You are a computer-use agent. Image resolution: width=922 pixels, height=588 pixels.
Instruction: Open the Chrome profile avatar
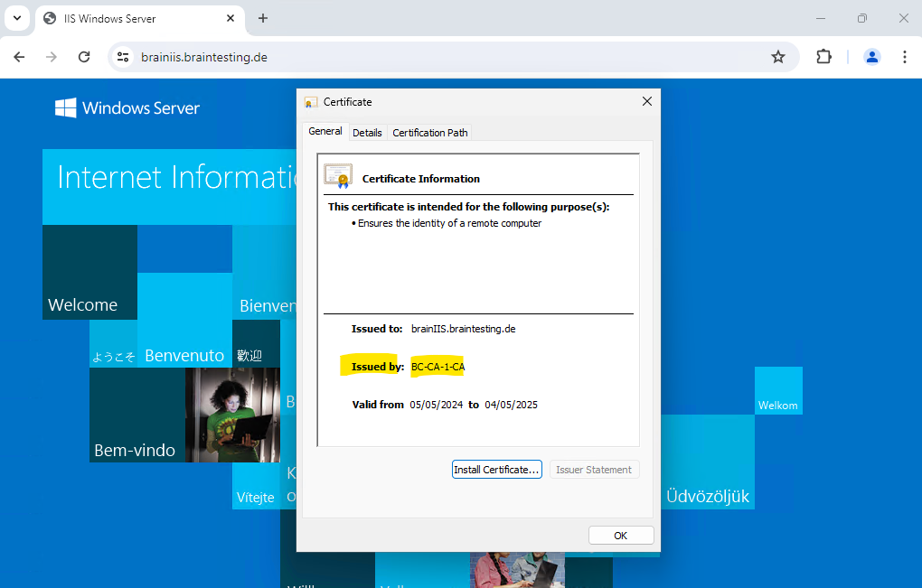coord(872,57)
